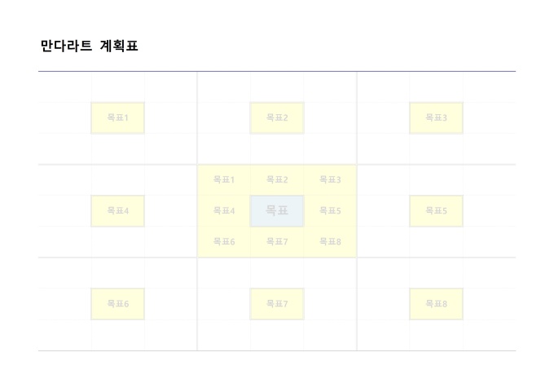The width and height of the screenshot is (554, 392).
Task: Select the outer 목표6 box in bottom-left block
Action: click(x=117, y=304)
